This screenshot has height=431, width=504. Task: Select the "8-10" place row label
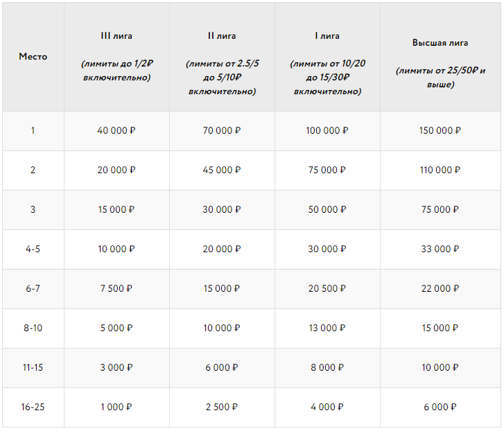click(x=33, y=328)
